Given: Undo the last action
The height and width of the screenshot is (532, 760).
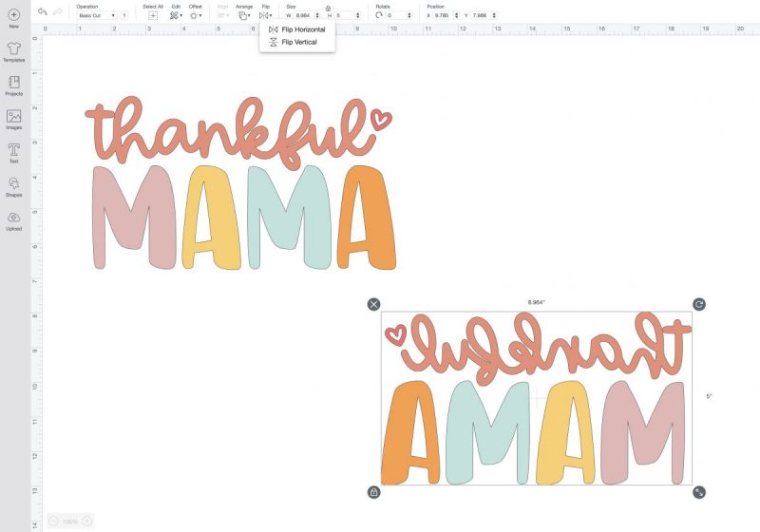Looking at the screenshot, I should (42, 11).
